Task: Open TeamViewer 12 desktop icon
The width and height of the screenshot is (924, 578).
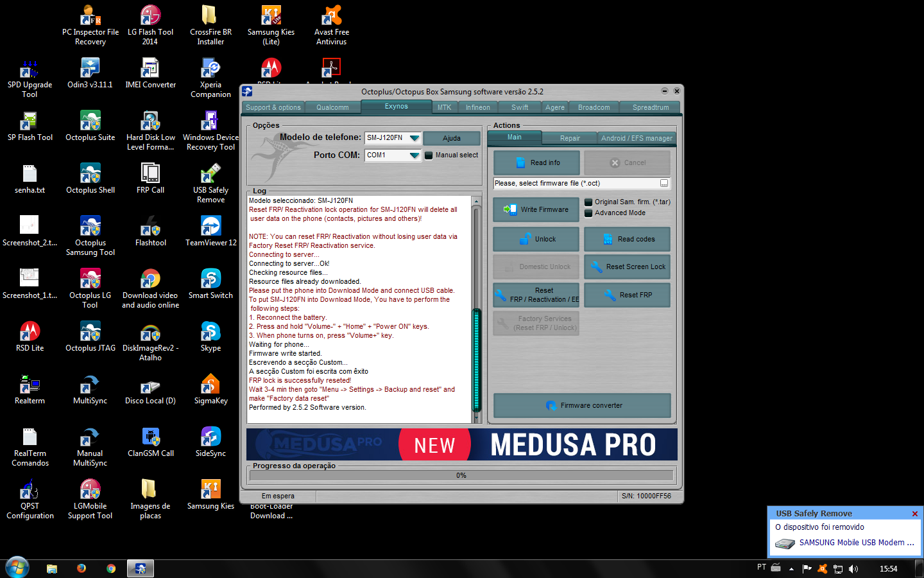Action: point(210,232)
